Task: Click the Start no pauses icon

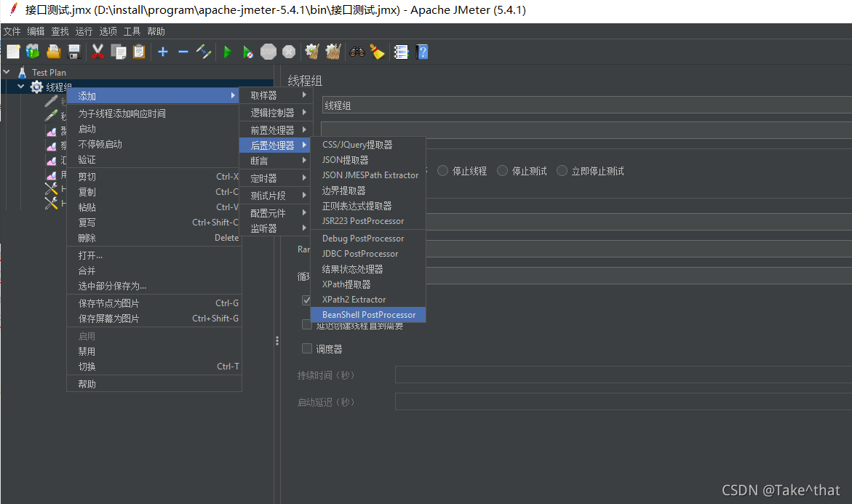Action: [248, 52]
